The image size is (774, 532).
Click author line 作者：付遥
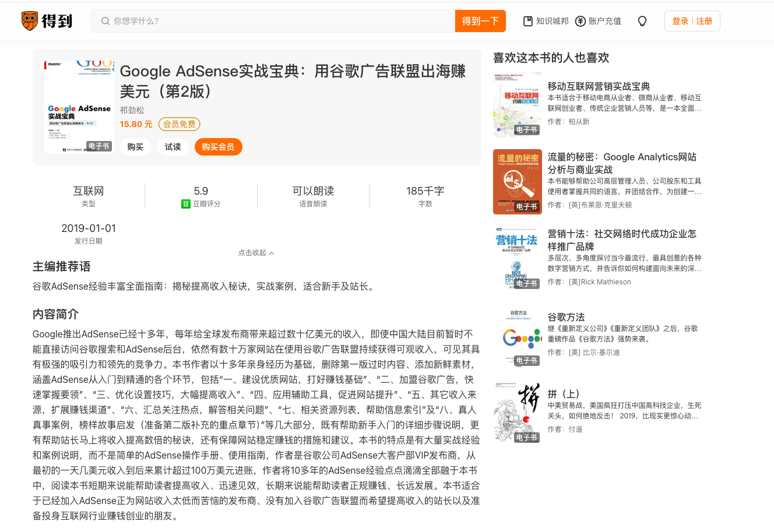click(x=565, y=429)
